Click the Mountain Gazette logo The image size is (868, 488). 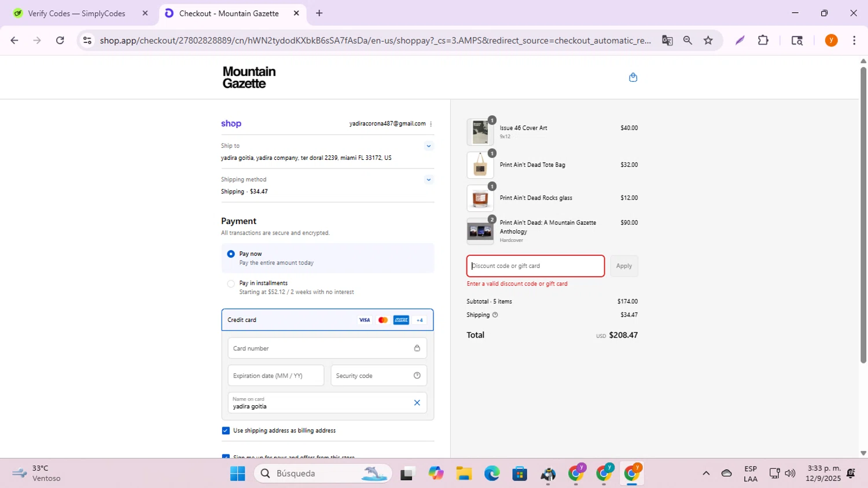pyautogui.click(x=249, y=78)
